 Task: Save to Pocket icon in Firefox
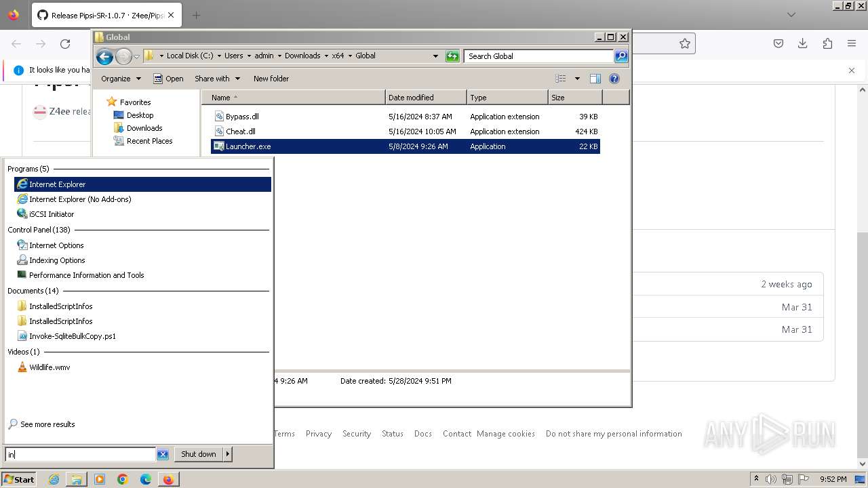point(778,43)
